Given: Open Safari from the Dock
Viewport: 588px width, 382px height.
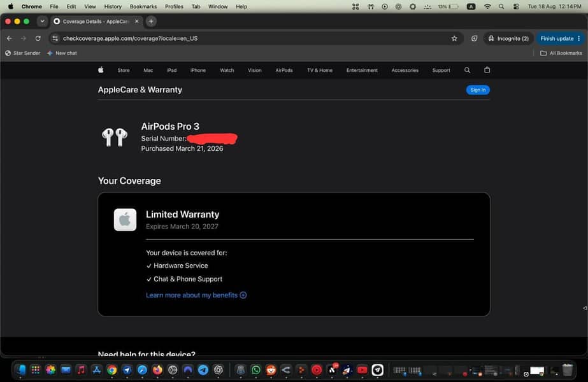Looking at the screenshot, I should [x=142, y=370].
